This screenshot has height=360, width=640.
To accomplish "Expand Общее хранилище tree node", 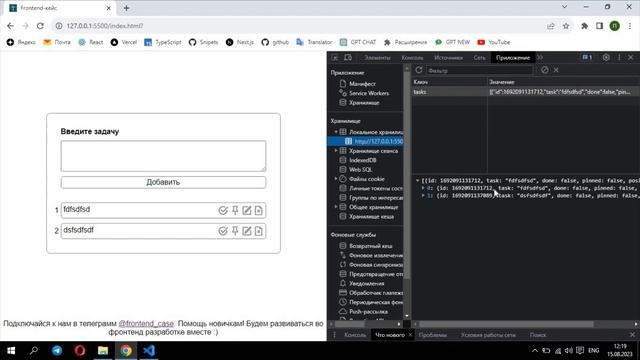I will (x=336, y=207).
